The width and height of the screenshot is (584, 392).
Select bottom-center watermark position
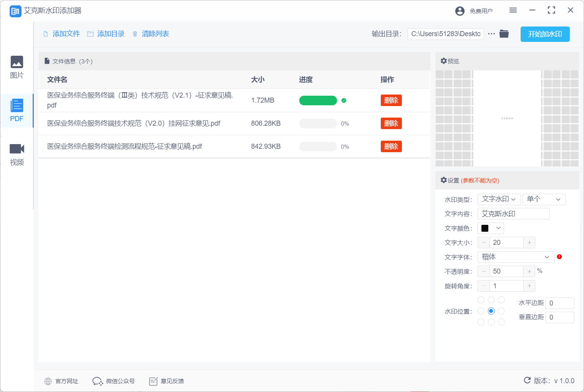(x=491, y=322)
